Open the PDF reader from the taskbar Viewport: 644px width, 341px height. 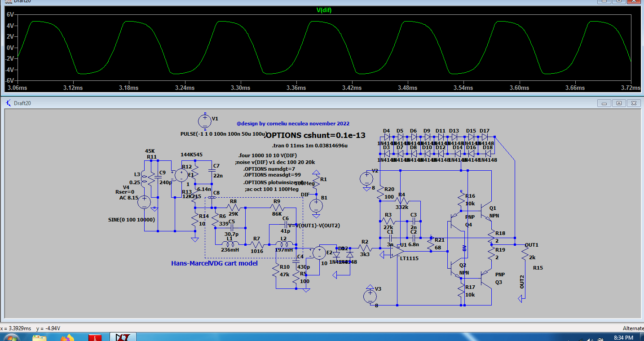pos(95,338)
